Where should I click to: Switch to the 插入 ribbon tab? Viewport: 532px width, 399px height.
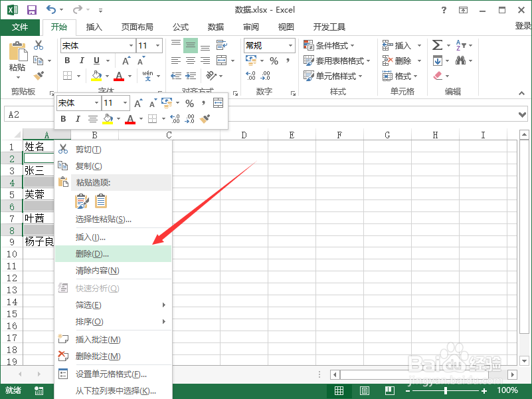tap(94, 27)
